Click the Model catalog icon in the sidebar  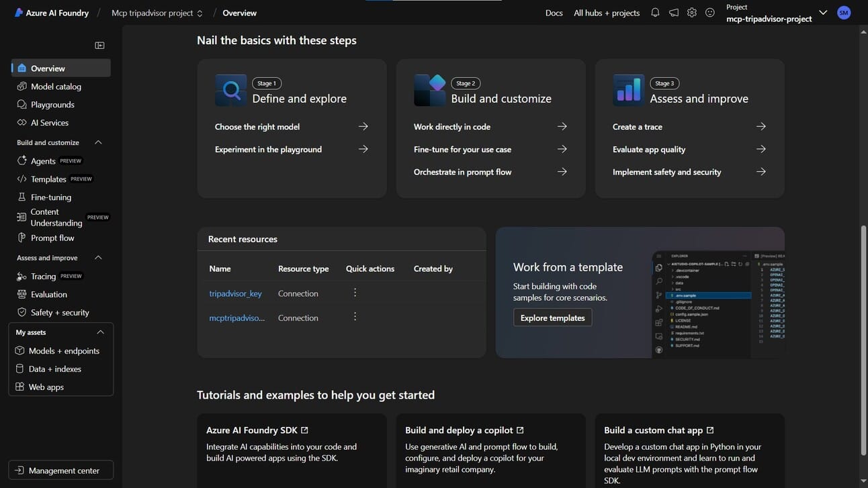coord(22,87)
